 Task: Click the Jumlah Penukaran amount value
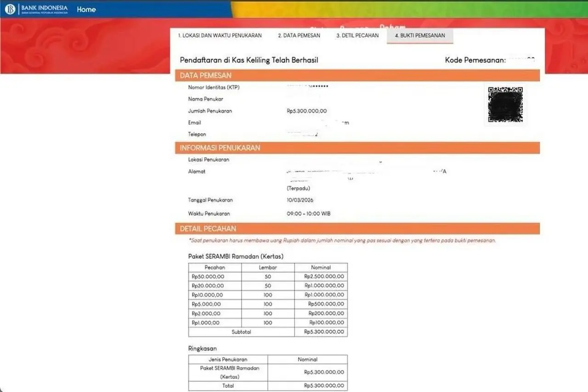306,111
